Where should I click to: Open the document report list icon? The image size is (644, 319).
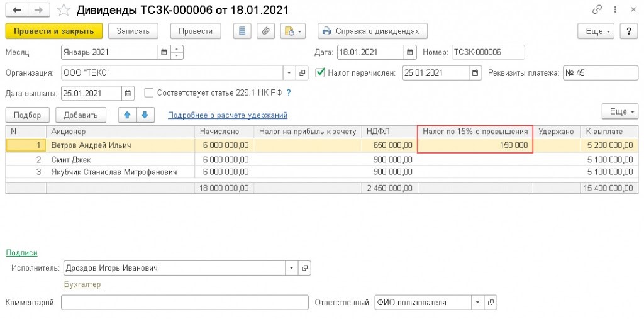coord(243,31)
